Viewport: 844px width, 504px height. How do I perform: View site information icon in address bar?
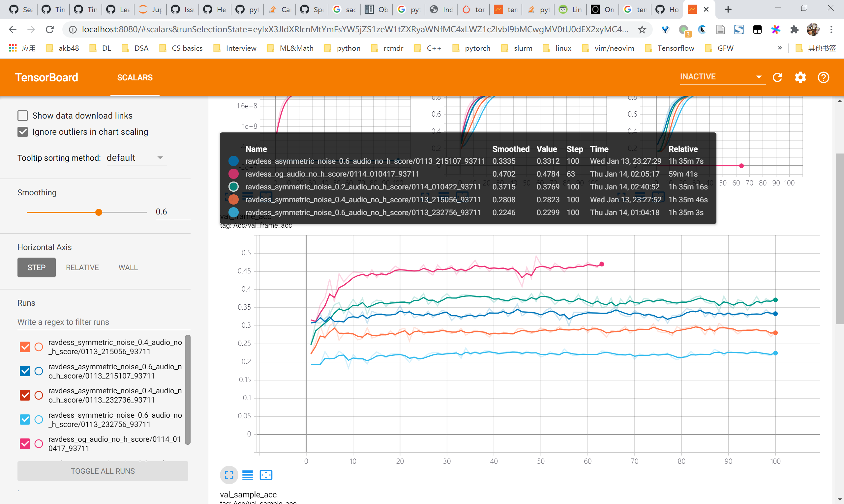(x=73, y=30)
